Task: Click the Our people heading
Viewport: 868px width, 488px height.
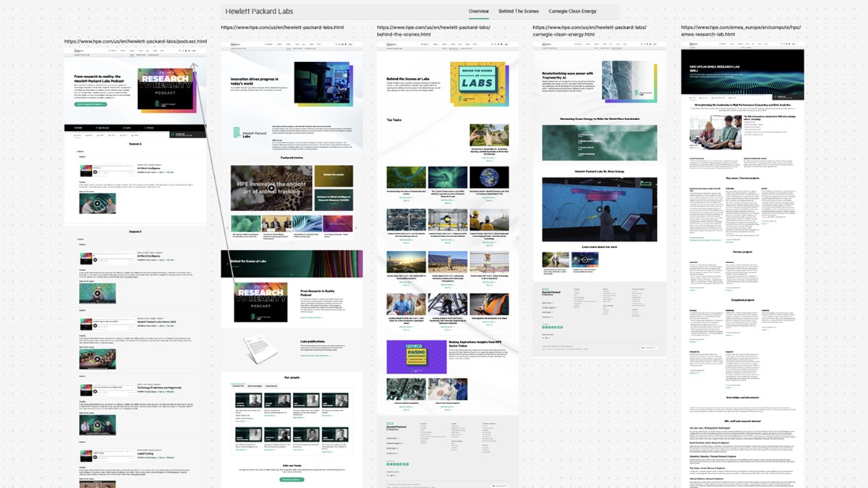Action: coord(292,377)
